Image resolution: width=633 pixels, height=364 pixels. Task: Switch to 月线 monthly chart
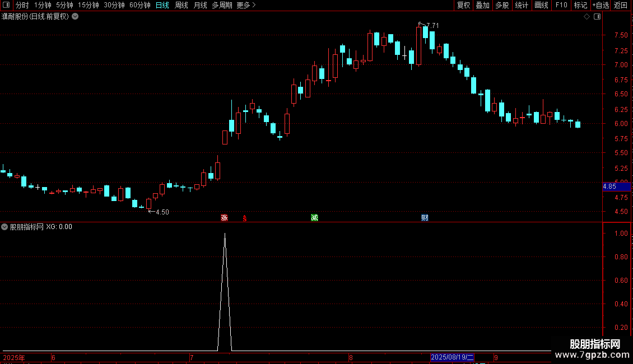200,5
